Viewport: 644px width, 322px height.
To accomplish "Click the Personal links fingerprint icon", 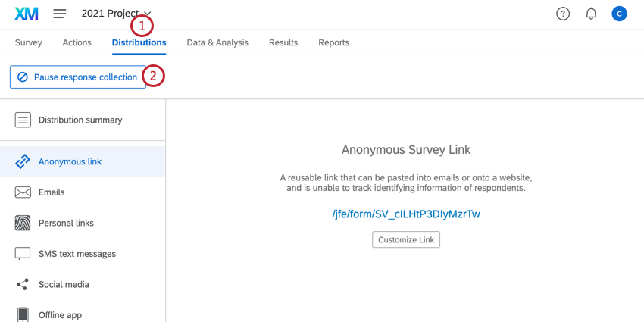I will coord(23,224).
